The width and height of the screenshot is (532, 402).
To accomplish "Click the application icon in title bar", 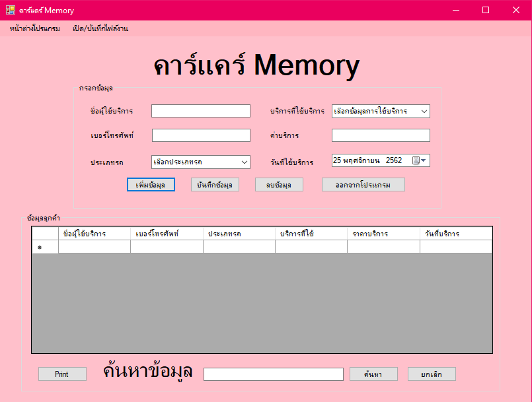I will click(x=11, y=10).
